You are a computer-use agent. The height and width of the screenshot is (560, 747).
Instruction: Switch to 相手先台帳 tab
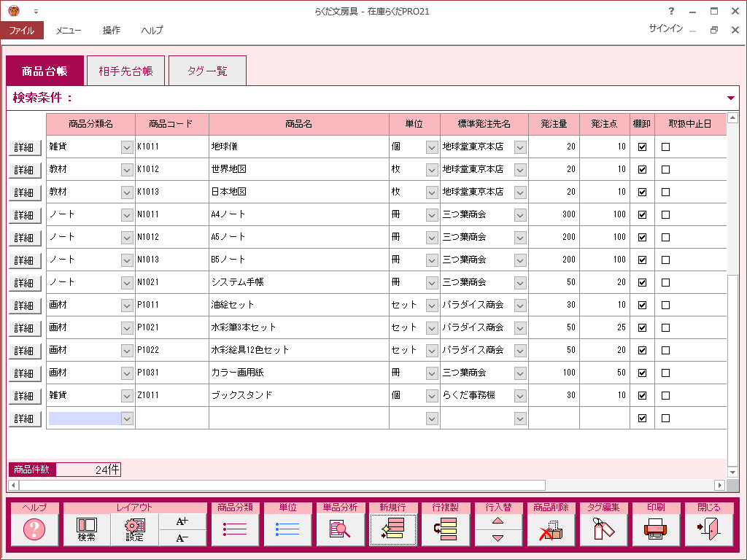coord(125,71)
